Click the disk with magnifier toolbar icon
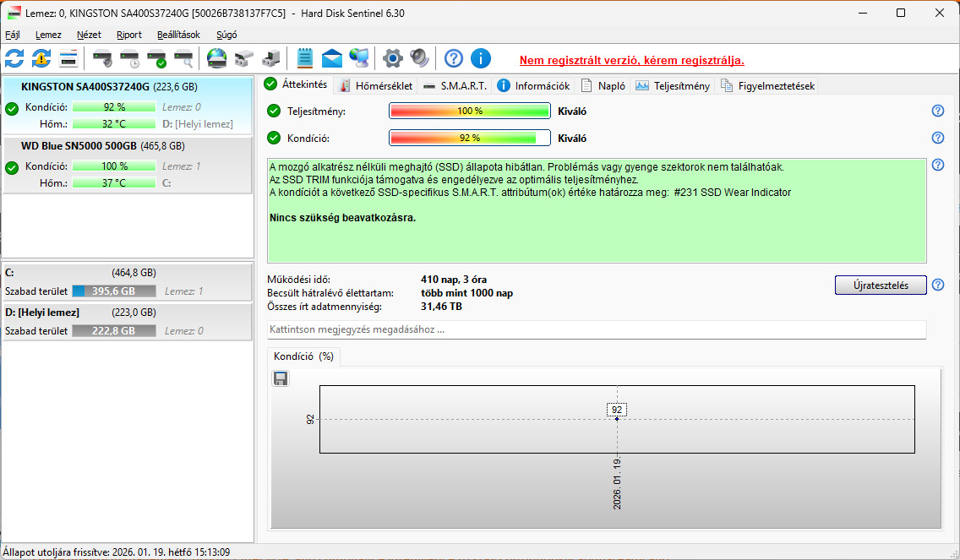 pyautogui.click(x=183, y=59)
